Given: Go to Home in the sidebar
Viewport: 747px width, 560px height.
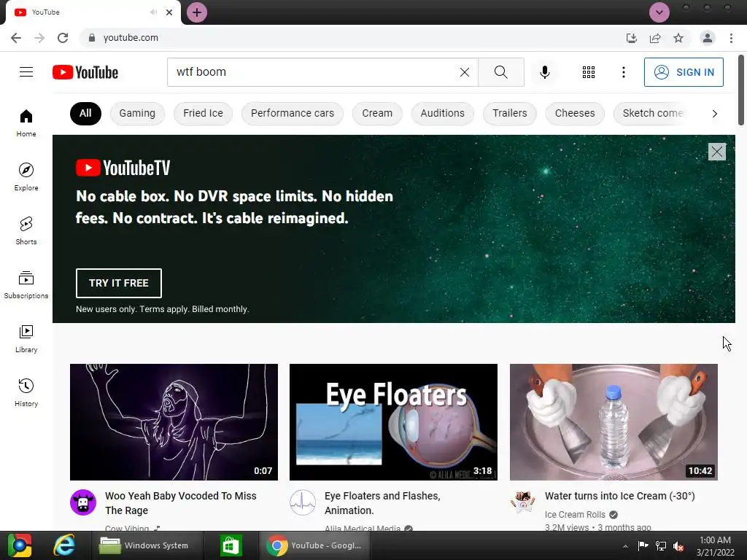Looking at the screenshot, I should 26,123.
